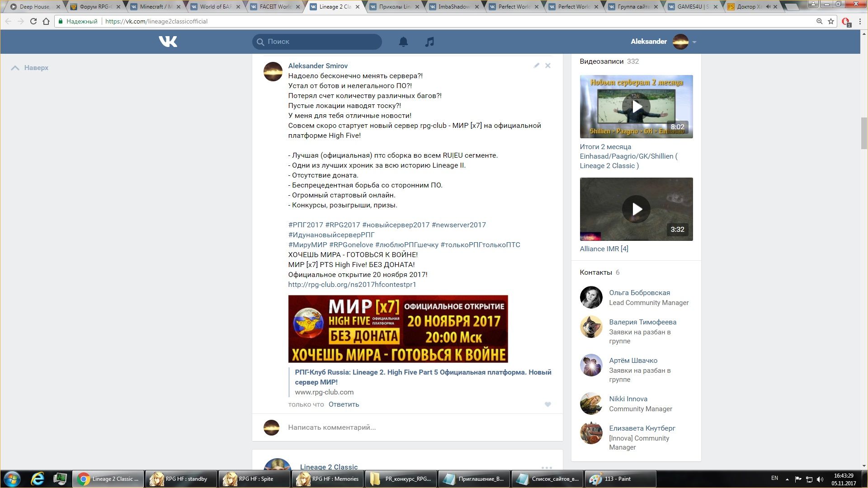This screenshot has height=488, width=868.
Task: Click the VK logo icon
Action: coord(168,42)
